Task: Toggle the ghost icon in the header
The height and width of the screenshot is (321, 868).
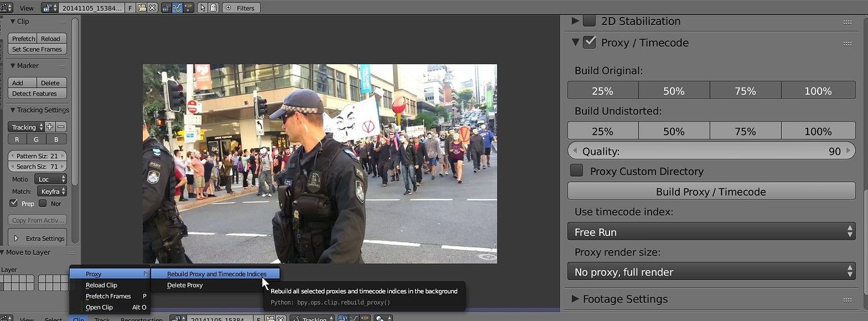Action: tap(213, 8)
